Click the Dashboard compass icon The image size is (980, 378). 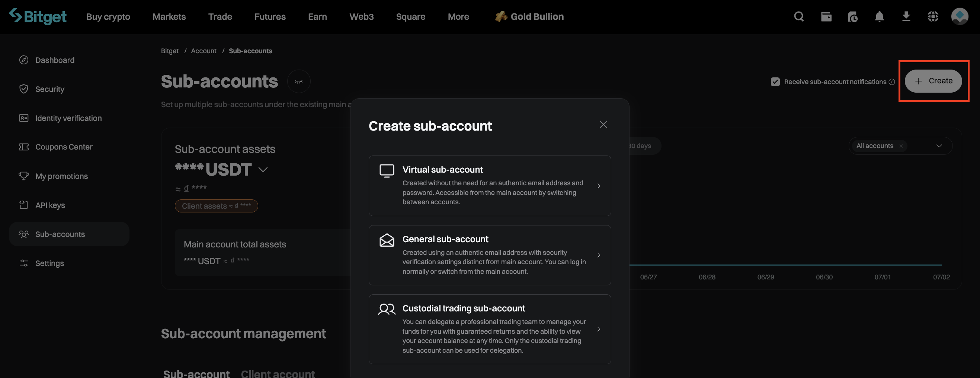click(23, 60)
